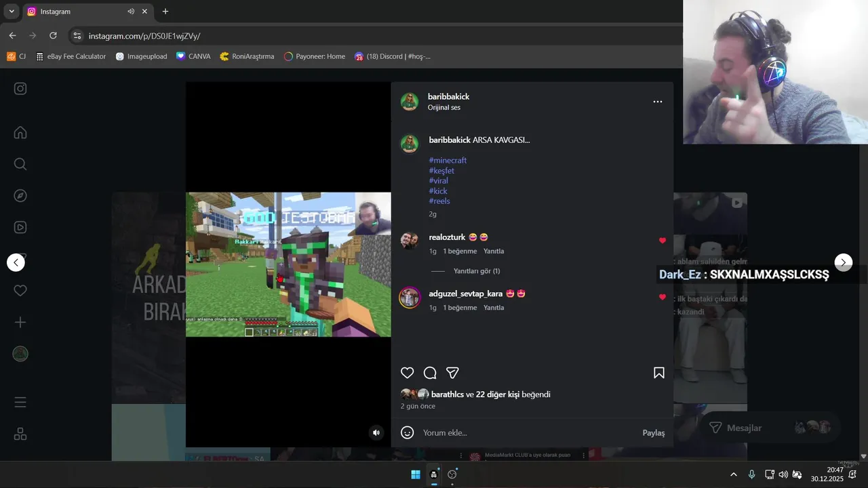Expand replies with Yanıtları gör (1)
This screenshot has height=488, width=868.
tap(477, 271)
